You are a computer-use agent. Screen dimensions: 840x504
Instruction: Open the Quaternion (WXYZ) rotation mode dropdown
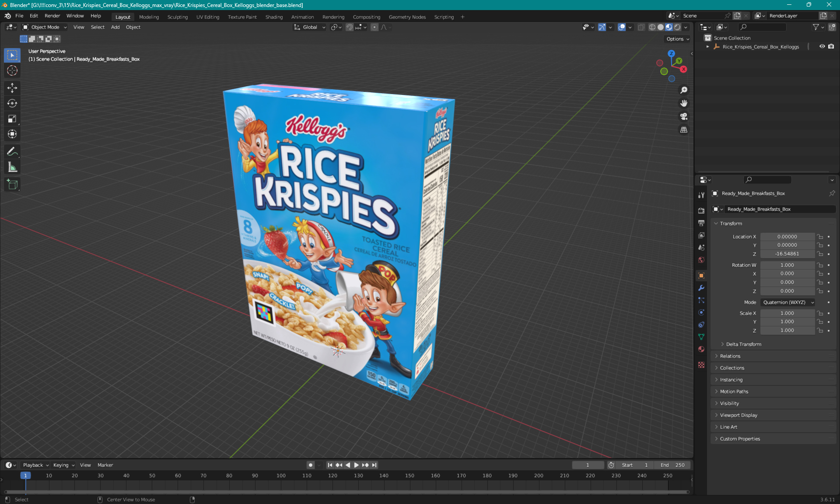click(x=787, y=302)
